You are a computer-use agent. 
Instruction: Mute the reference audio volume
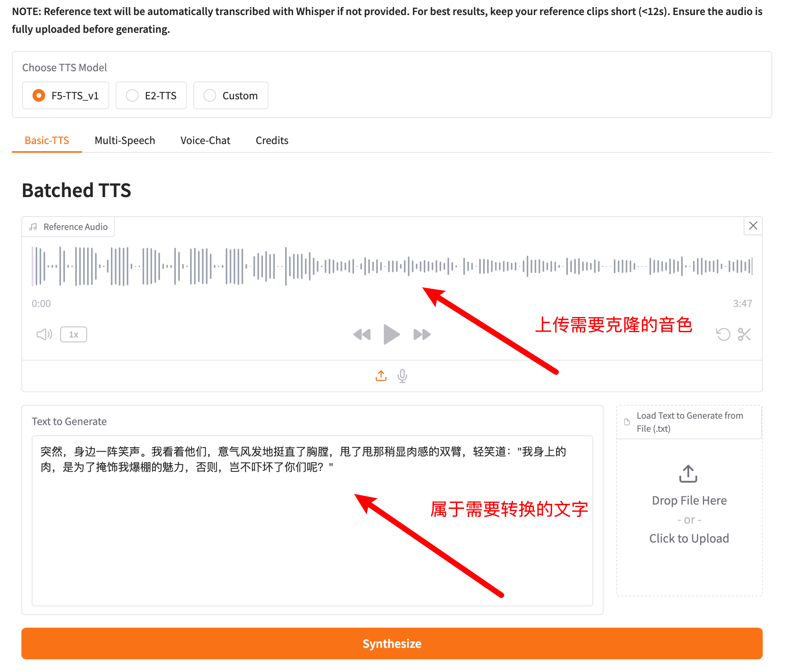click(x=44, y=334)
